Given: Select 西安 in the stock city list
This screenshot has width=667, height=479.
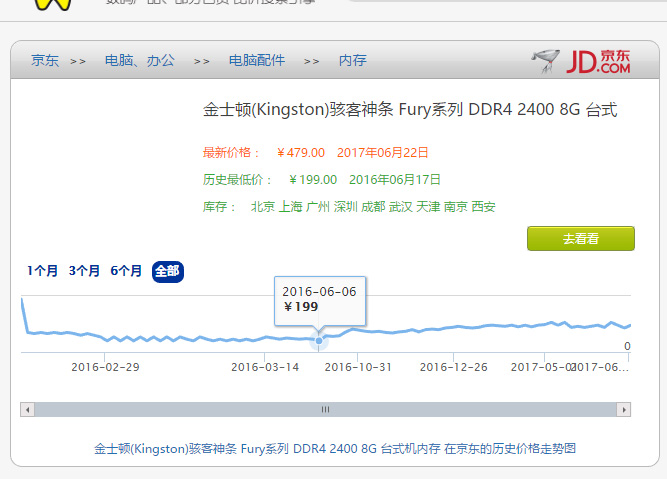Looking at the screenshot, I should (x=483, y=207).
